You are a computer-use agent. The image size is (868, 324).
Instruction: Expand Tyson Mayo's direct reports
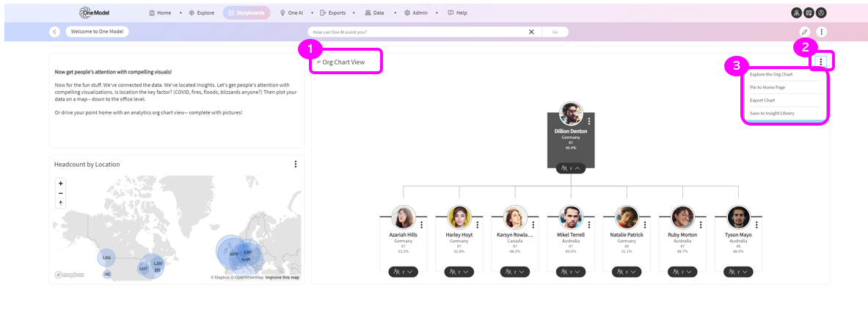[x=738, y=272]
